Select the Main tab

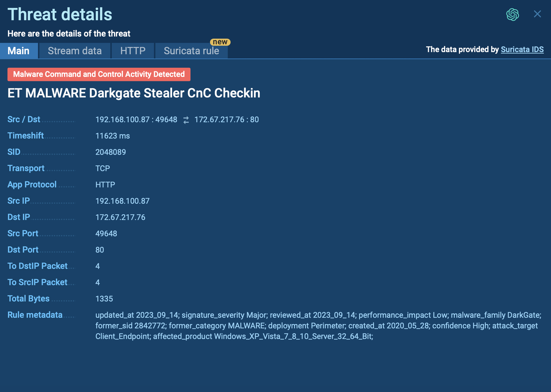coord(19,50)
